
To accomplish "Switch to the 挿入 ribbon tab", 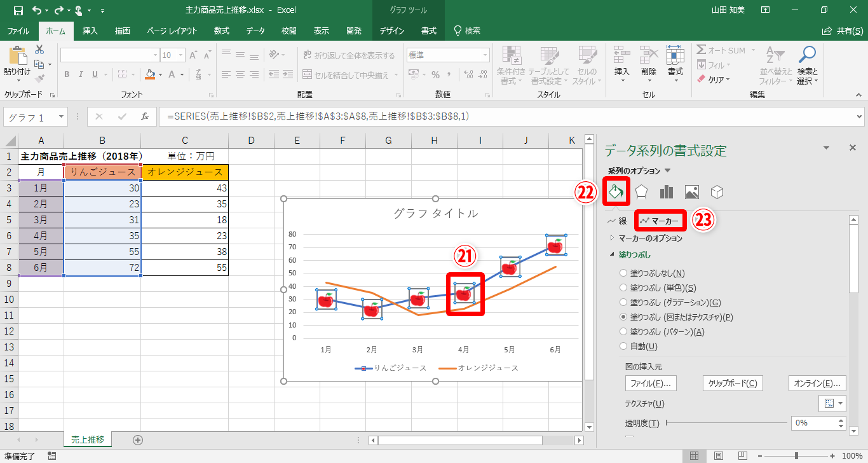I will click(90, 31).
